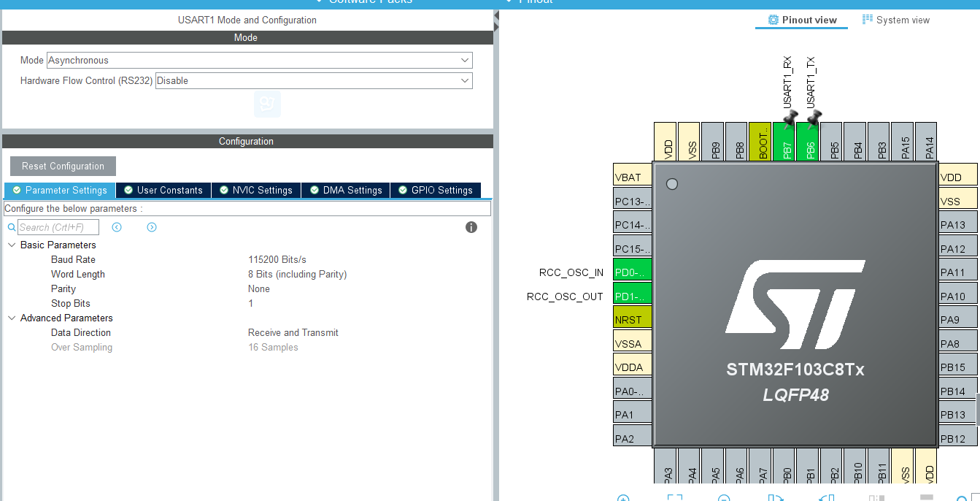
Task: Go to previous search result arrow
Action: (x=117, y=227)
